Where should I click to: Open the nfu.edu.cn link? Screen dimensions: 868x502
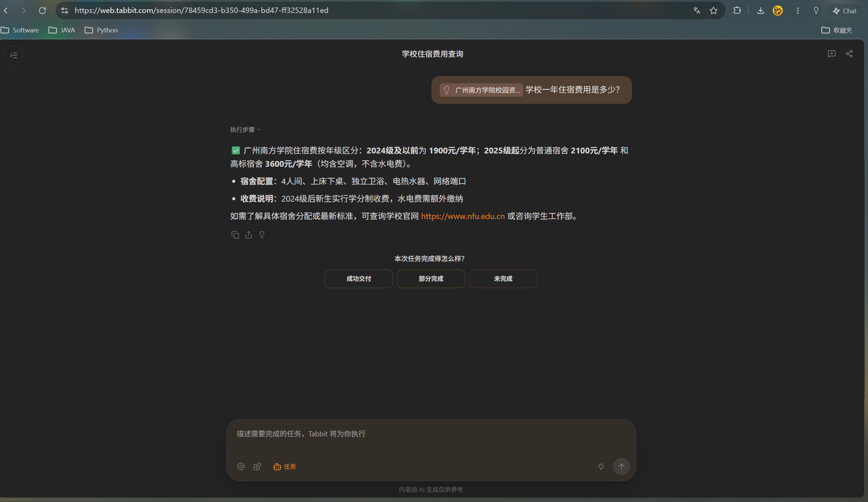463,216
